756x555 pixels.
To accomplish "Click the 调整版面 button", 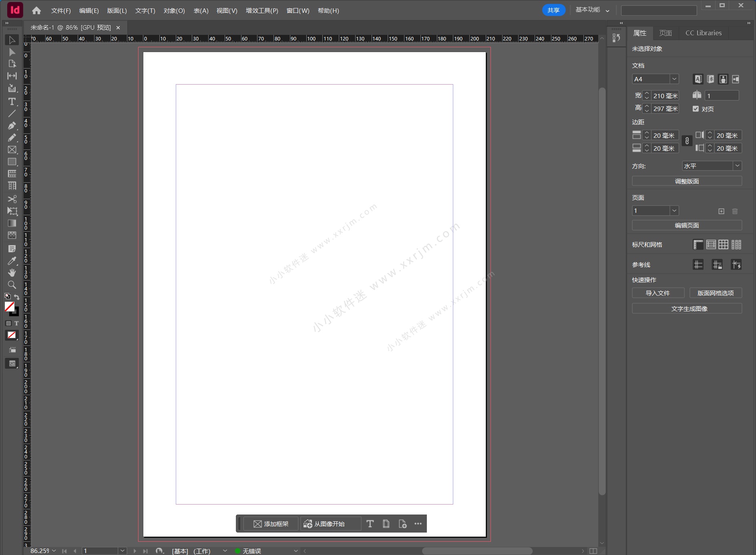I will pos(686,181).
